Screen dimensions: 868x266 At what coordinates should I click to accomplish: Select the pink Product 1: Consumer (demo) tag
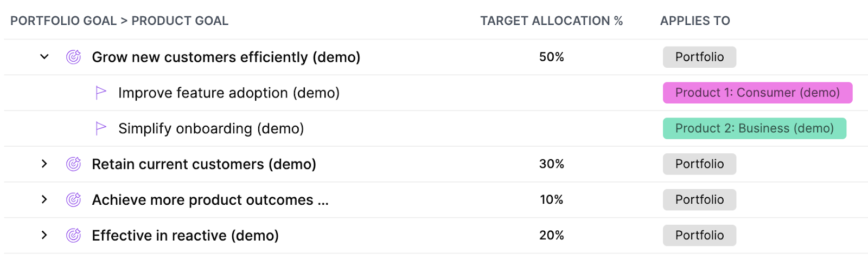(x=757, y=93)
